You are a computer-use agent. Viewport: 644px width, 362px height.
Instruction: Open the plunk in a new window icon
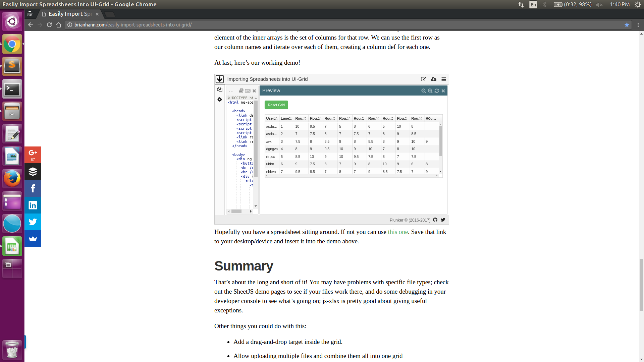click(423, 79)
